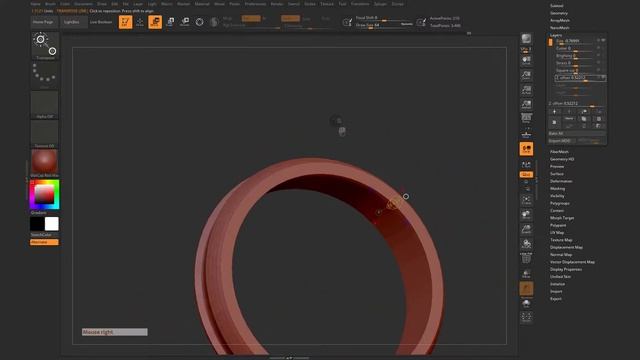Select the Draw pointer mode icon

[140, 22]
